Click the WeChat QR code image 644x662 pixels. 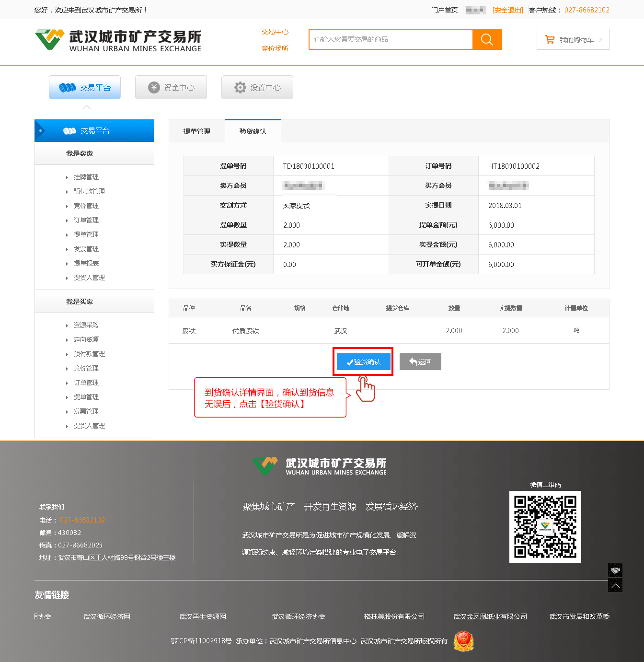pyautogui.click(x=545, y=527)
